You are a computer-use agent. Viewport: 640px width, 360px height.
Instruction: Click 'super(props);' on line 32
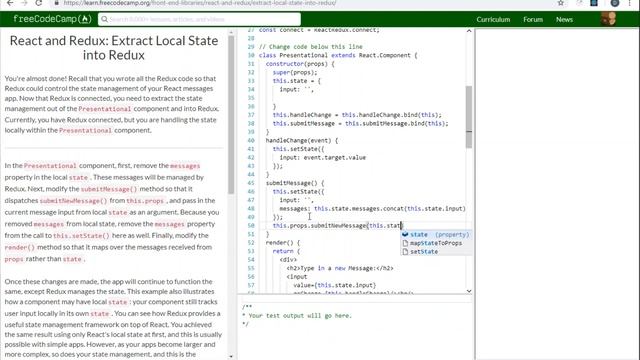coord(295,73)
